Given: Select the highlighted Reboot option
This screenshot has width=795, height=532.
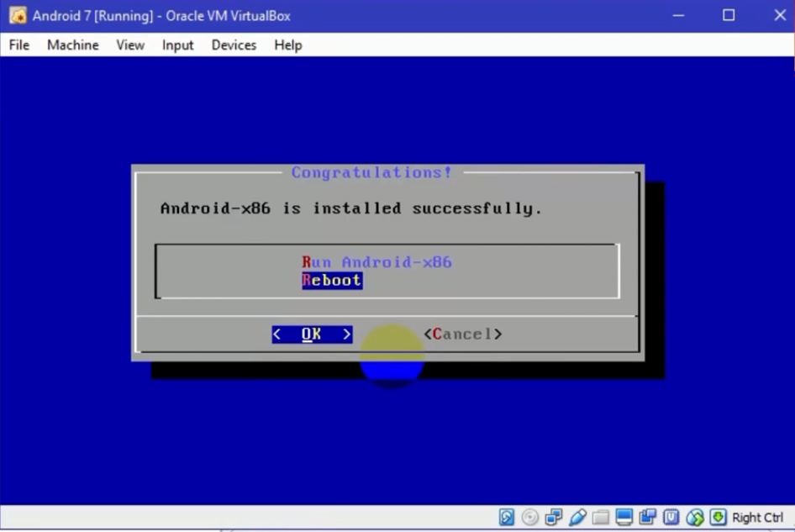Looking at the screenshot, I should coord(332,281).
